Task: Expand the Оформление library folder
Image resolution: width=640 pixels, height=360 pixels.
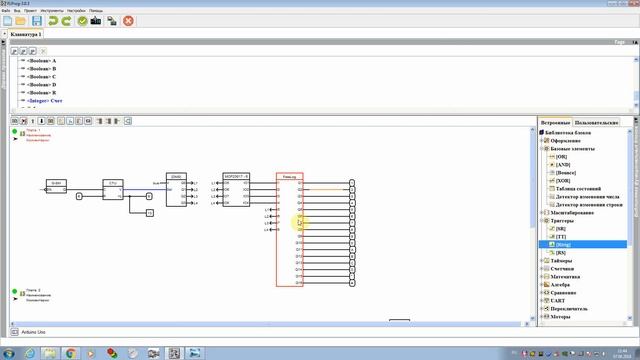Action: 542,141
